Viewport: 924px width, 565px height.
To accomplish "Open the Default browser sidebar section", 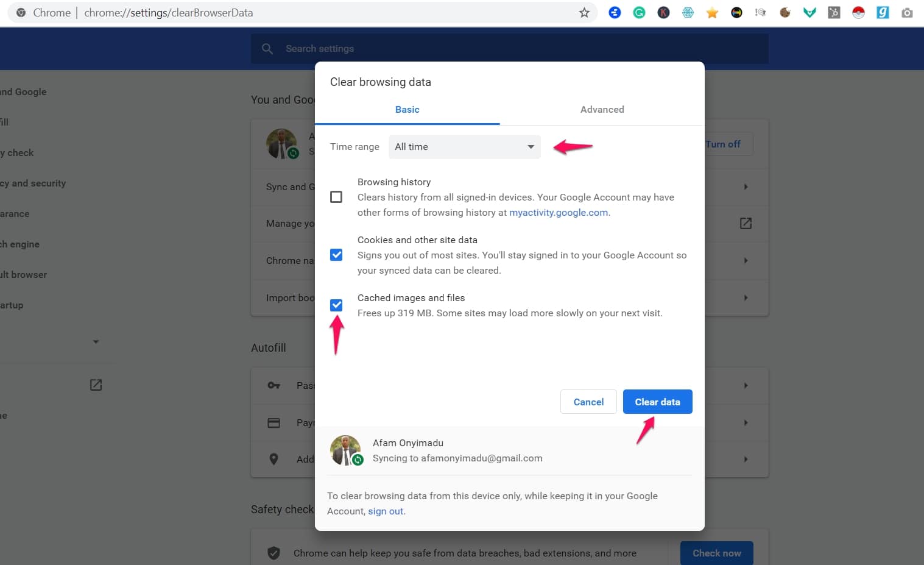I will [x=23, y=275].
